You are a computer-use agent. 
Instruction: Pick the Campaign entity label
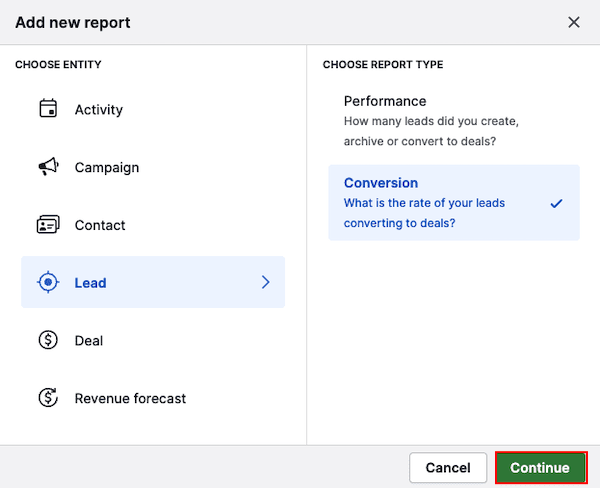pos(107,168)
